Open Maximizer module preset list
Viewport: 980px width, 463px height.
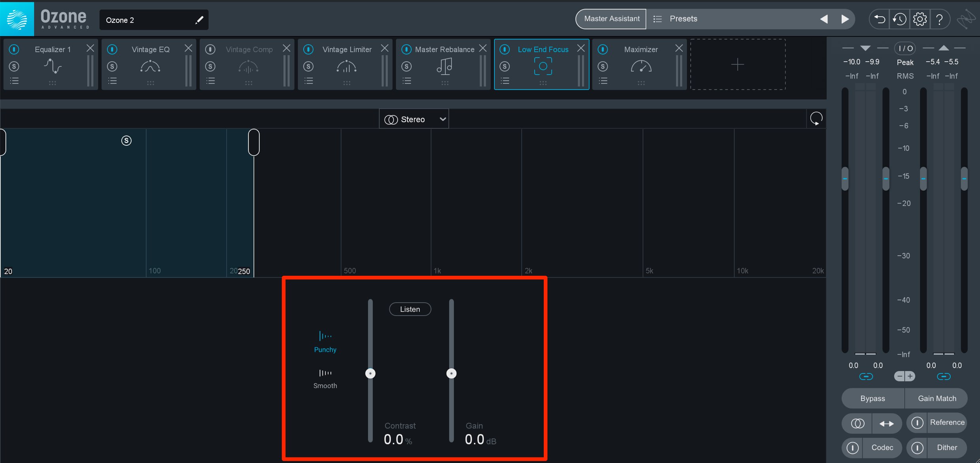603,81
